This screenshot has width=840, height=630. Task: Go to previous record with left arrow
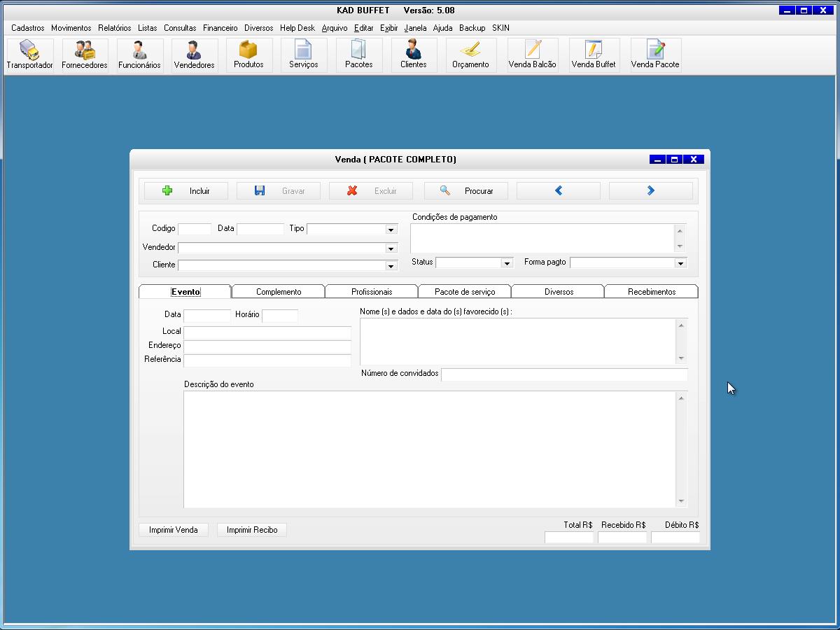558,190
